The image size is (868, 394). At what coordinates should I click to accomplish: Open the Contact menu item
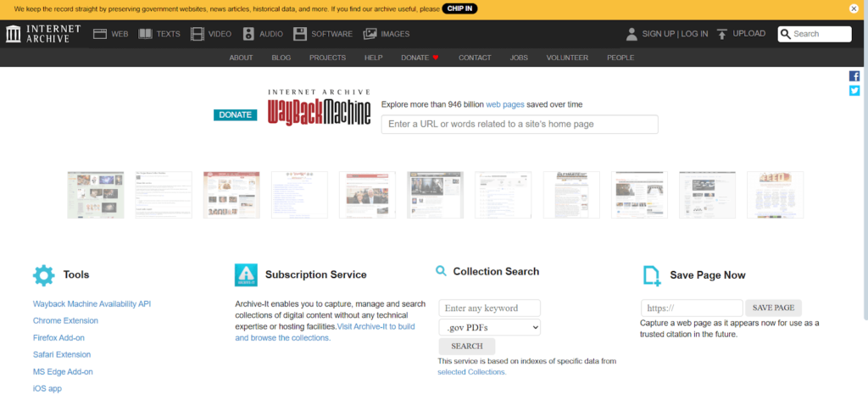point(475,58)
